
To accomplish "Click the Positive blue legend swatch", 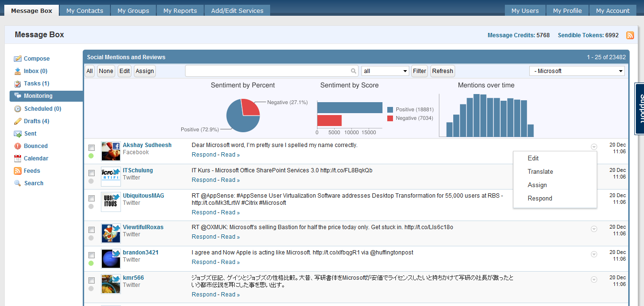I will coord(390,110).
